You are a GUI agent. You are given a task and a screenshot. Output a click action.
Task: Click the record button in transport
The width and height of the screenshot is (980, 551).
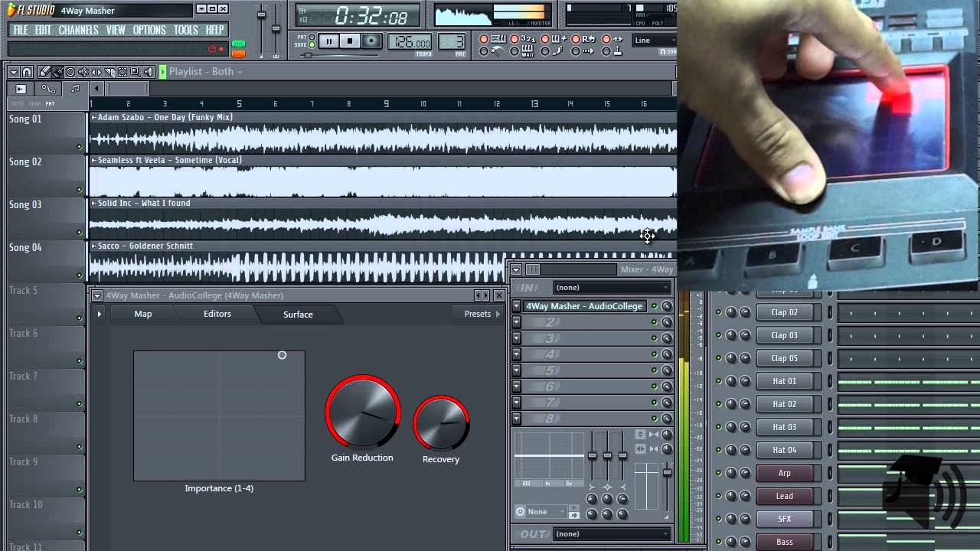pos(371,41)
